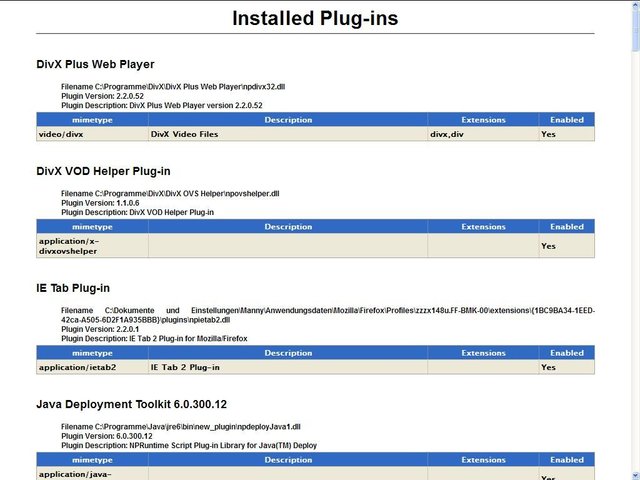Click DivX Plus Web Player version description
Screen dimensions: 640x480
tap(162, 105)
